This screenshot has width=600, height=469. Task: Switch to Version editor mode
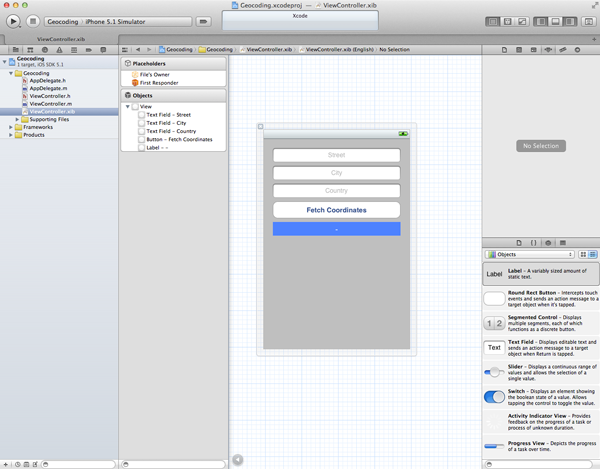[x=522, y=22]
